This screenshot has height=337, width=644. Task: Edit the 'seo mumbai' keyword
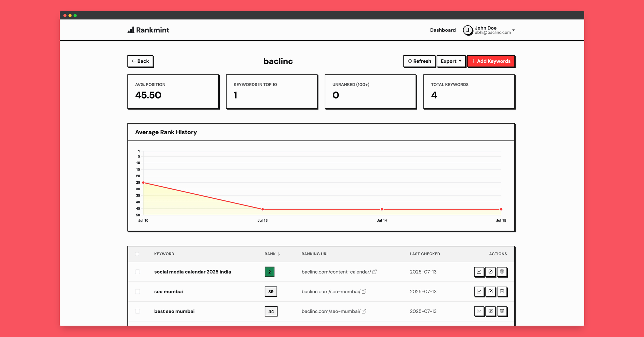(x=490, y=291)
